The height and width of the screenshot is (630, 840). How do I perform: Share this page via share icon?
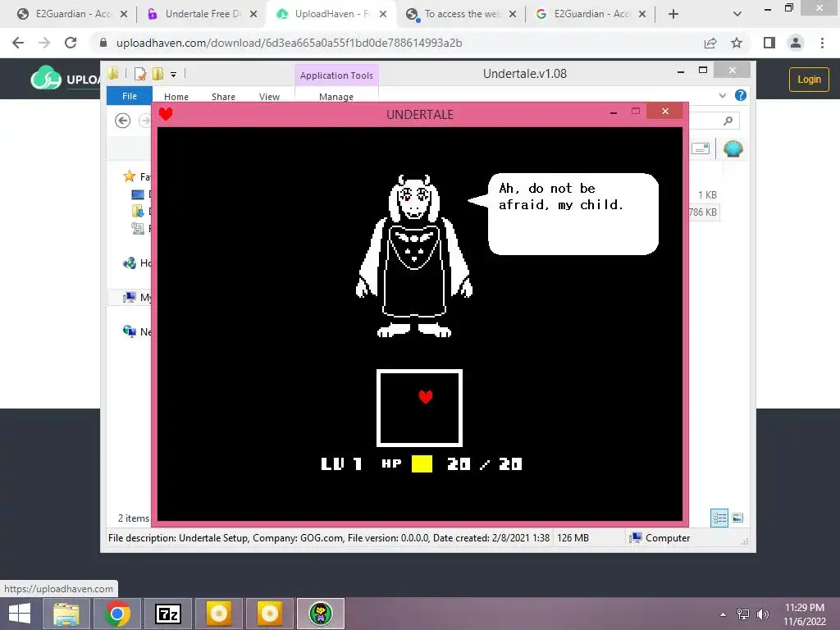tap(710, 43)
